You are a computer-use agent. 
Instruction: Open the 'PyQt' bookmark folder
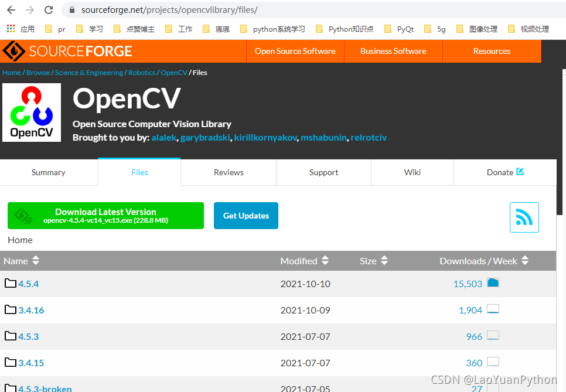399,29
